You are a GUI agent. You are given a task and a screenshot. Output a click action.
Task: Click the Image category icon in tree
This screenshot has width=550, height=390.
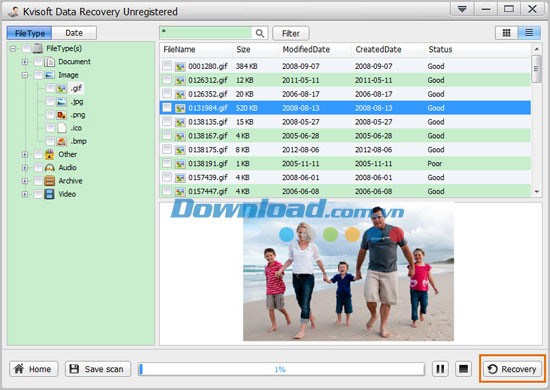[49, 75]
